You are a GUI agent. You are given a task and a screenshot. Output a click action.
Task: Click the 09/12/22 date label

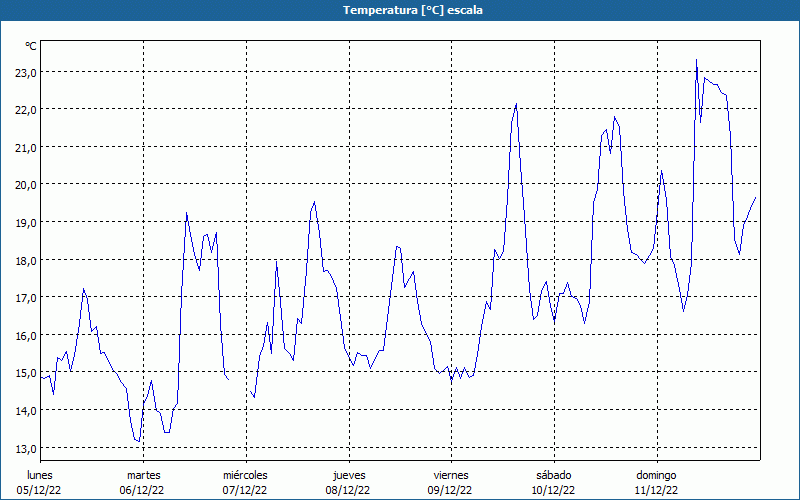click(x=450, y=490)
